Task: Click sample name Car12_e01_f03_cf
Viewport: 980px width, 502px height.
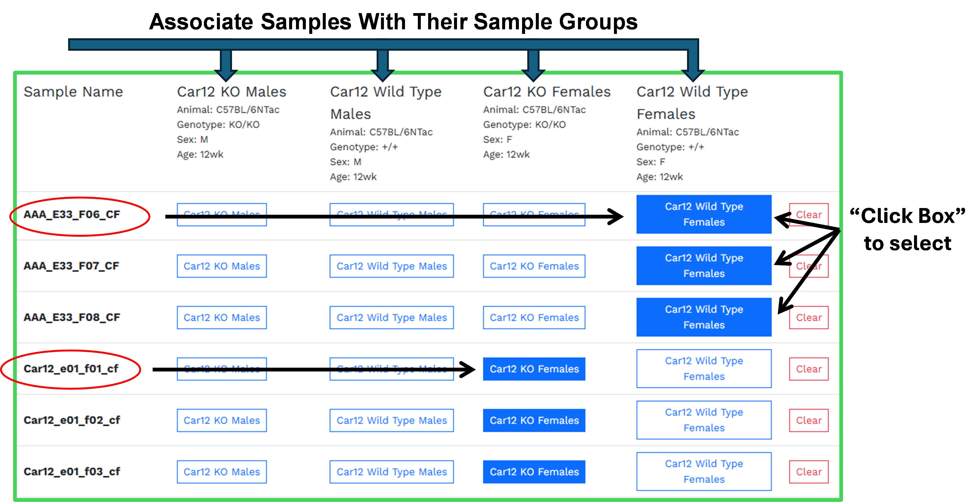Action: [x=71, y=472]
